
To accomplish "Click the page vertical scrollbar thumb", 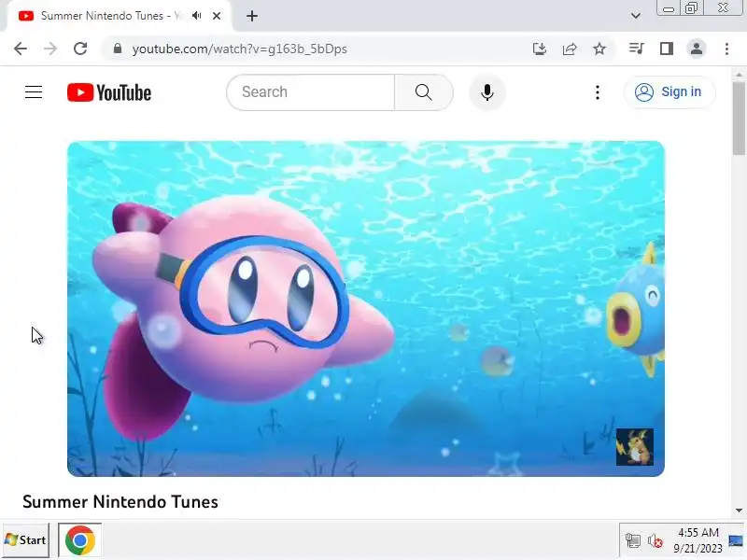I will click(739, 119).
